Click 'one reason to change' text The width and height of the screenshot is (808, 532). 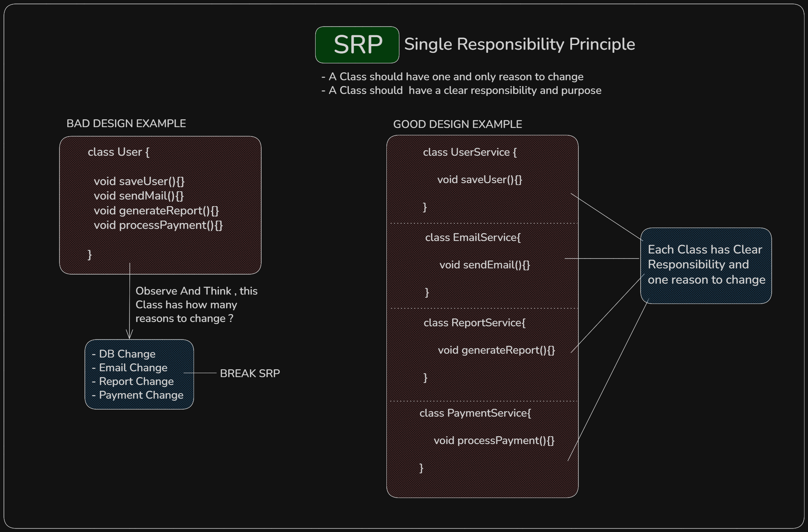pos(706,280)
